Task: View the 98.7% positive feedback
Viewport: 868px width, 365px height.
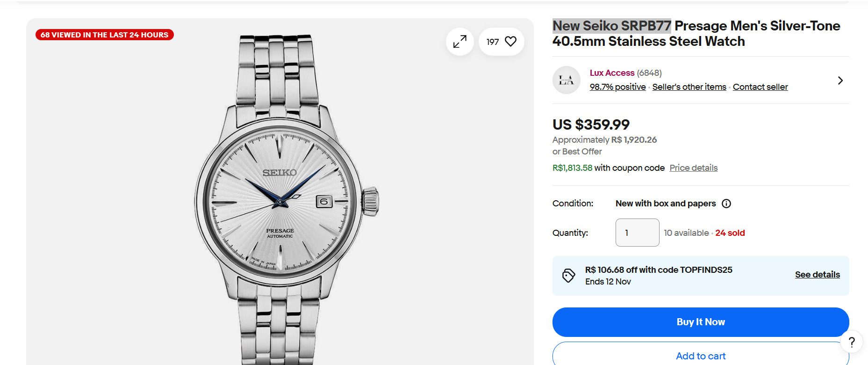Action: pyautogui.click(x=617, y=87)
